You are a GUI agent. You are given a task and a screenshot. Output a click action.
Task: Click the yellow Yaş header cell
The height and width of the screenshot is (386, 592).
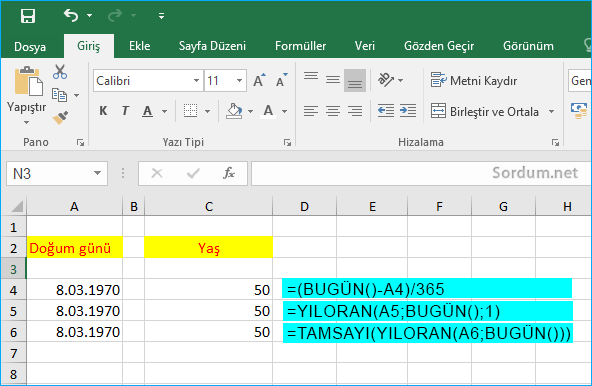208,248
